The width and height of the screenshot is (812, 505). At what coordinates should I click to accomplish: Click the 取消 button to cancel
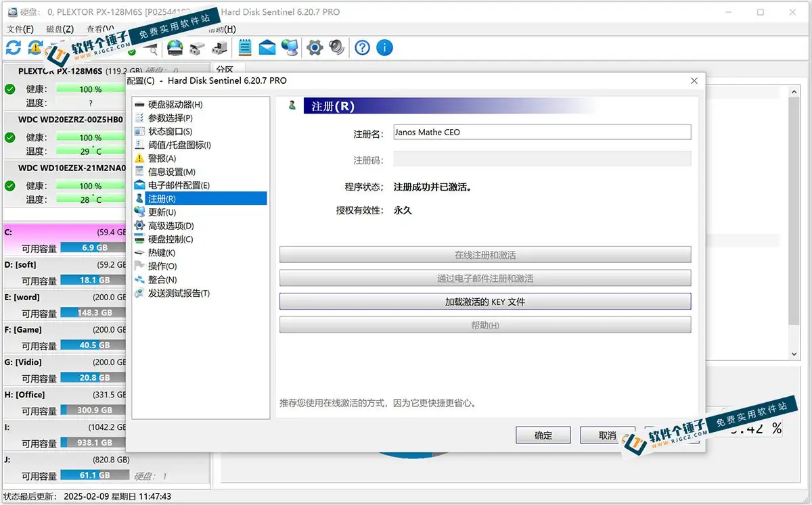pyautogui.click(x=607, y=435)
